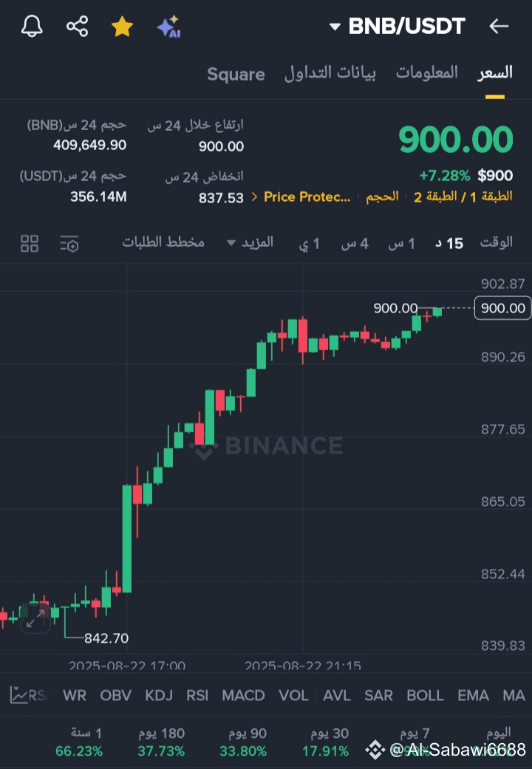Toggle the MACD indicator

tap(243, 695)
